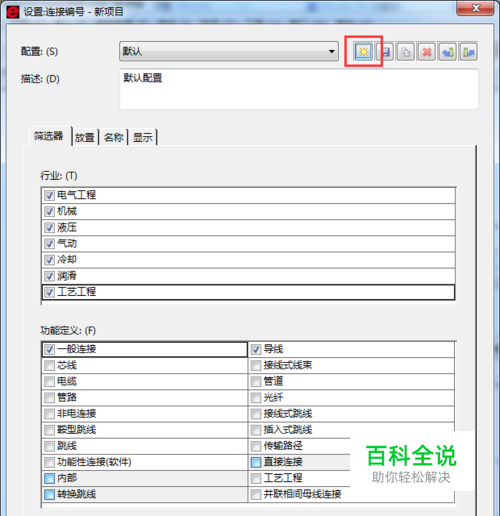This screenshot has height=516, width=500.
Task: Switch to the 放置 tab
Action: pos(85,137)
